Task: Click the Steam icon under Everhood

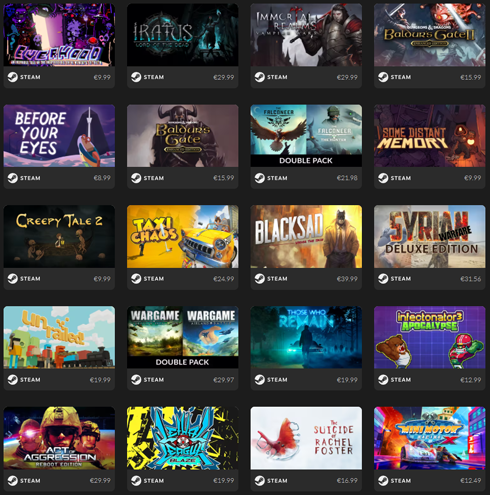Action: 13,77
